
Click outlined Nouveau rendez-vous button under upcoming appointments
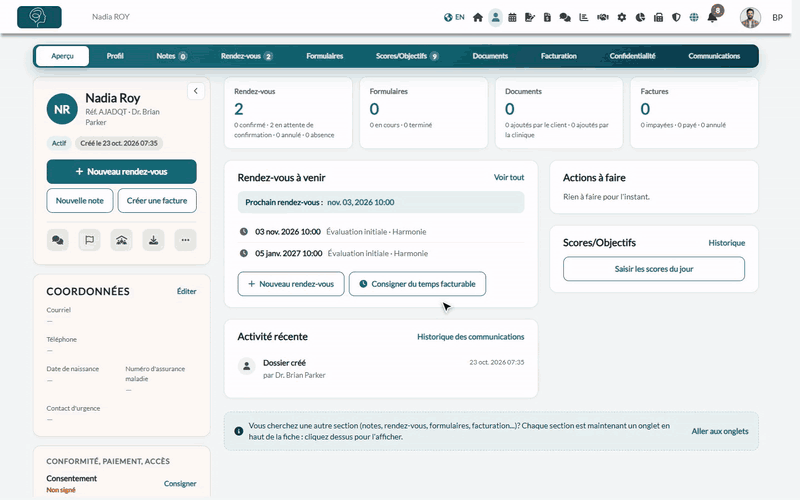pos(291,284)
